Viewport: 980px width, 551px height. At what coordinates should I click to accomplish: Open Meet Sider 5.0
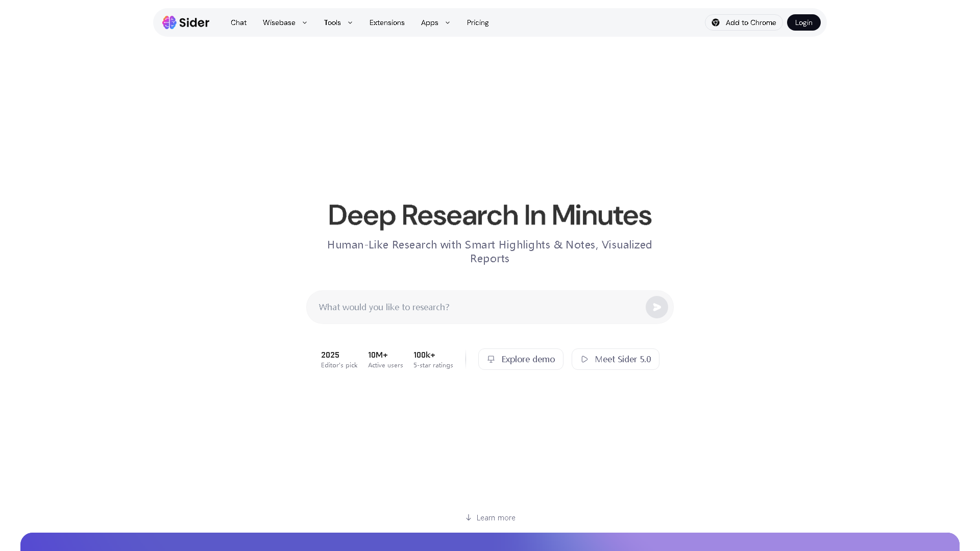tap(616, 359)
